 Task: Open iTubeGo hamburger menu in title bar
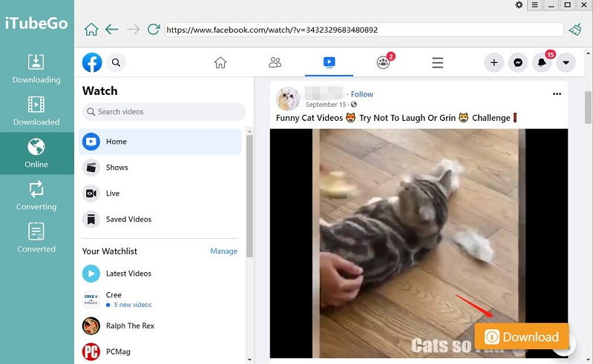click(534, 5)
